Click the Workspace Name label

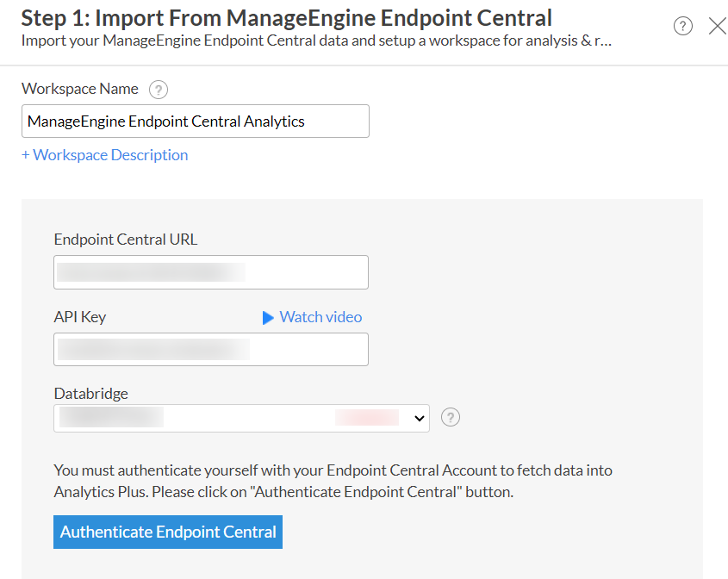80,89
